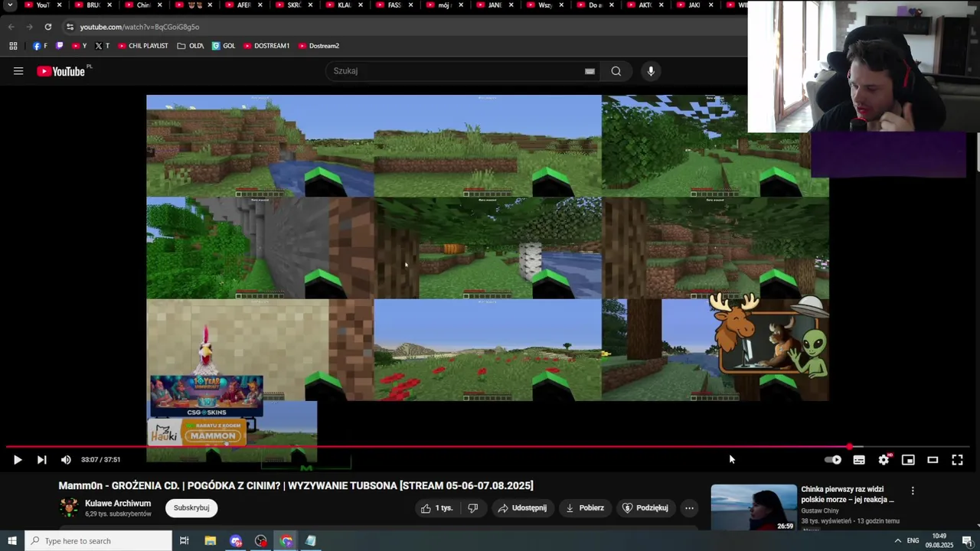Image resolution: width=980 pixels, height=551 pixels.
Task: Toggle the autoplay switch in player
Action: 834,460
